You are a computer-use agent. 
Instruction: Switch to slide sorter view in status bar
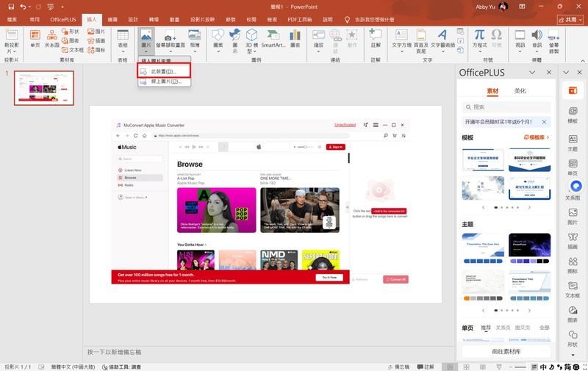click(x=467, y=367)
